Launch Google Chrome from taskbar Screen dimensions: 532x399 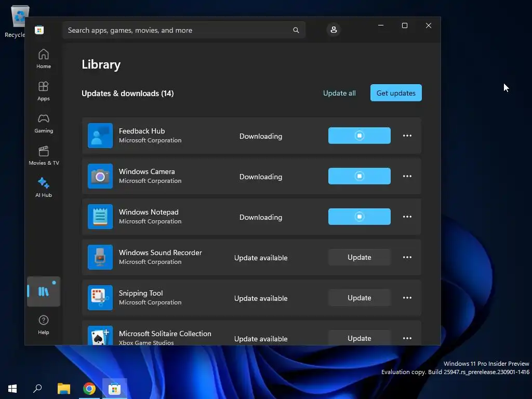pyautogui.click(x=89, y=389)
